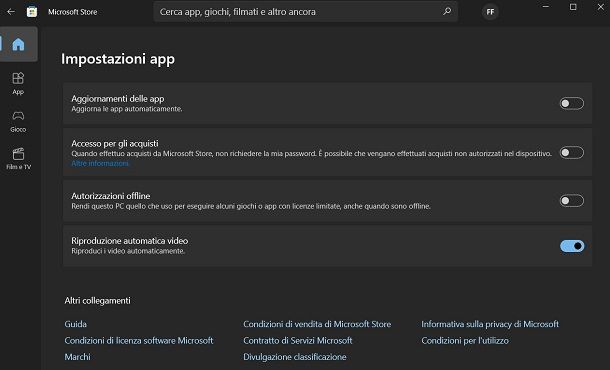The image size is (610, 370).
Task: Open Contratto di Servizi Microsoft link
Action: [298, 340]
